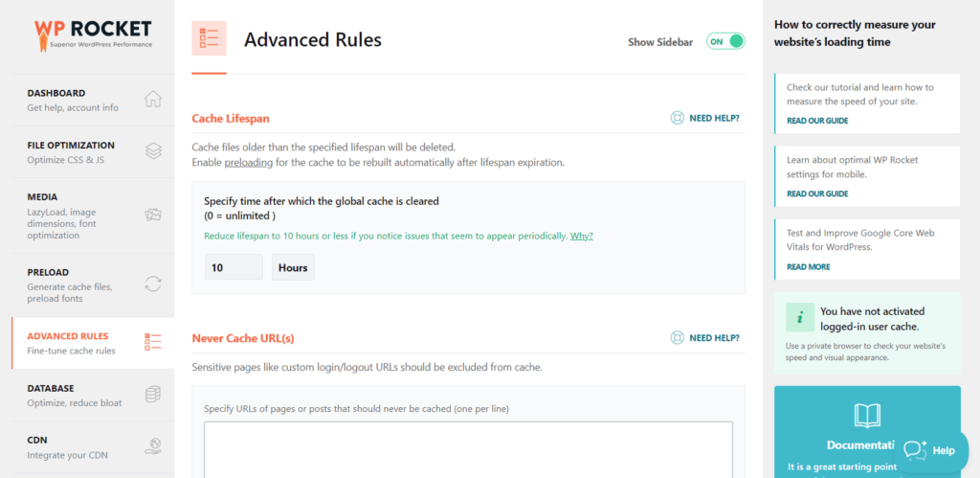Click the Preload refresh icon
980x478 pixels.
[153, 285]
